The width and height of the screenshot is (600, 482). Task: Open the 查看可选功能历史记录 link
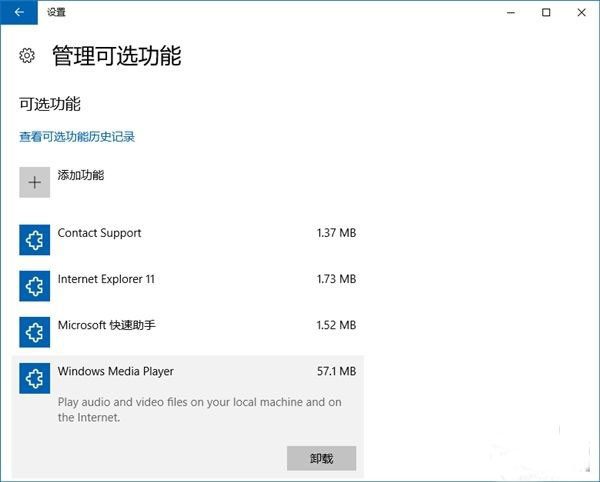tap(77, 136)
